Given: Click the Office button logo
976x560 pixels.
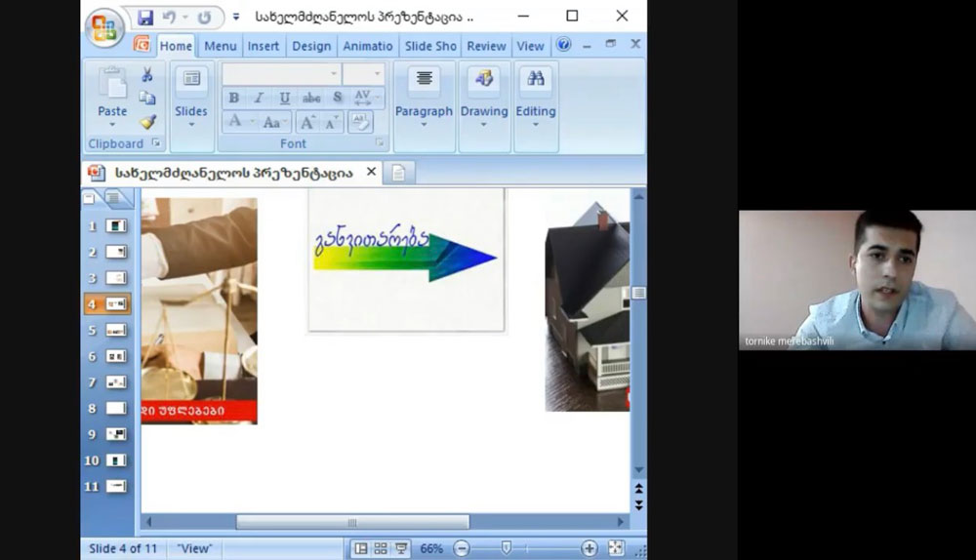Looking at the screenshot, I should 102,28.
